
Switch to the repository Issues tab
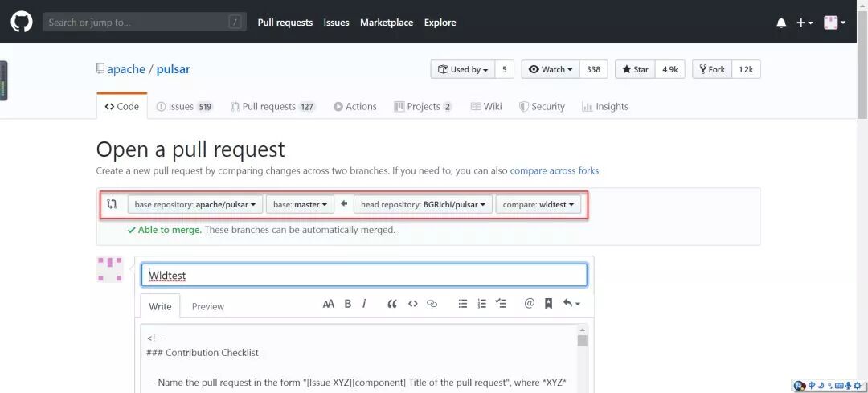(x=185, y=106)
